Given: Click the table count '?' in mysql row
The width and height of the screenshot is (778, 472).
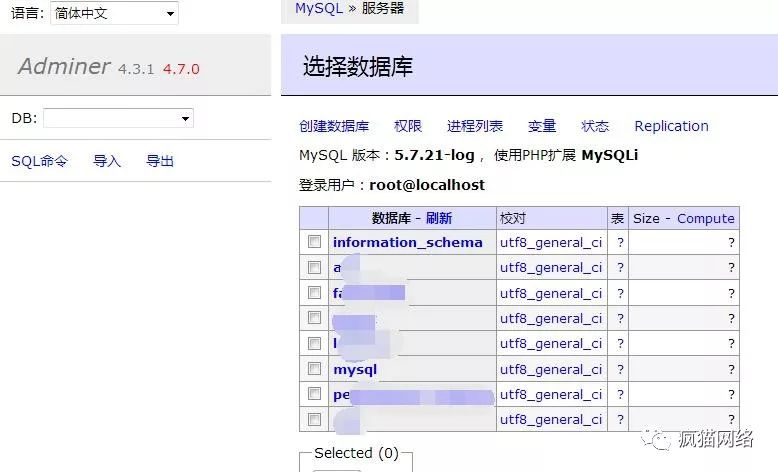Looking at the screenshot, I should 620,369.
